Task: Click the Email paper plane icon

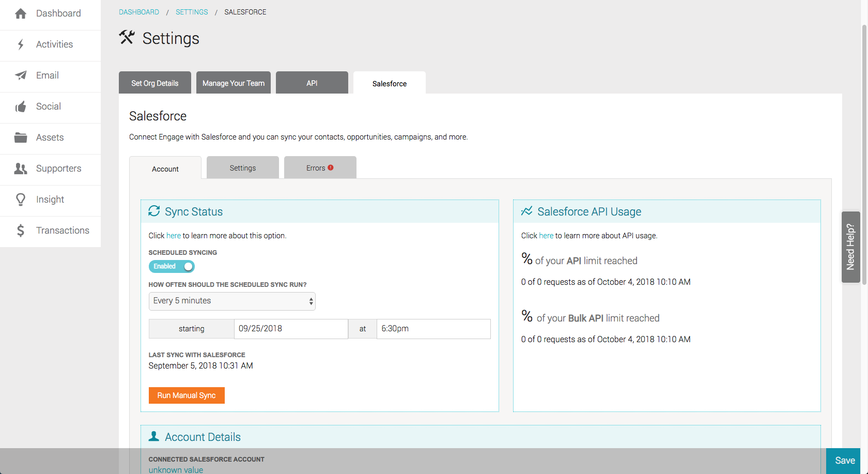Action: [x=21, y=75]
